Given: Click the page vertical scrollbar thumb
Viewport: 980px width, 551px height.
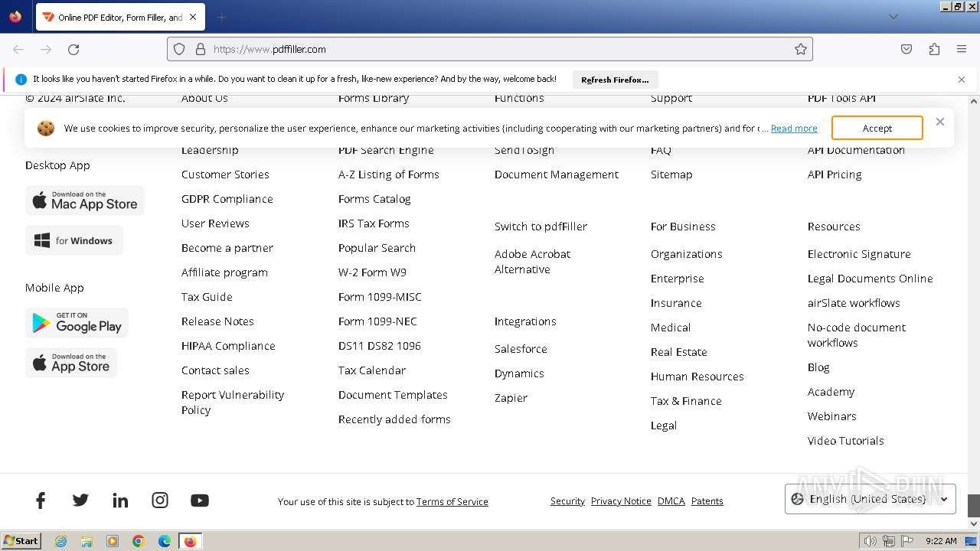Looking at the screenshot, I should [974, 506].
